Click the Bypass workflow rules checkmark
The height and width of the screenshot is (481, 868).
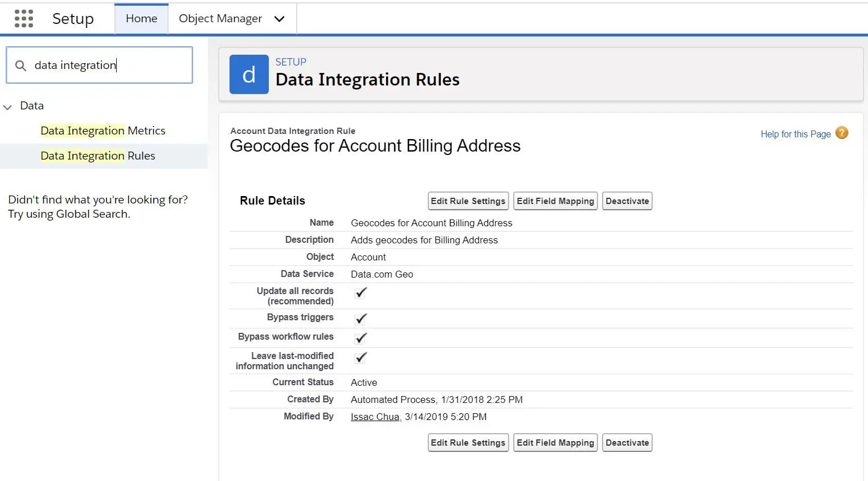coord(361,338)
